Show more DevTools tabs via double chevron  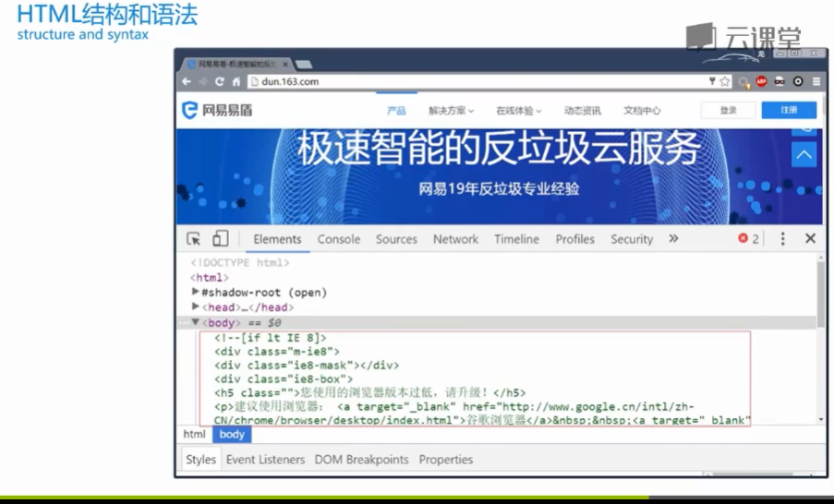[x=673, y=239]
